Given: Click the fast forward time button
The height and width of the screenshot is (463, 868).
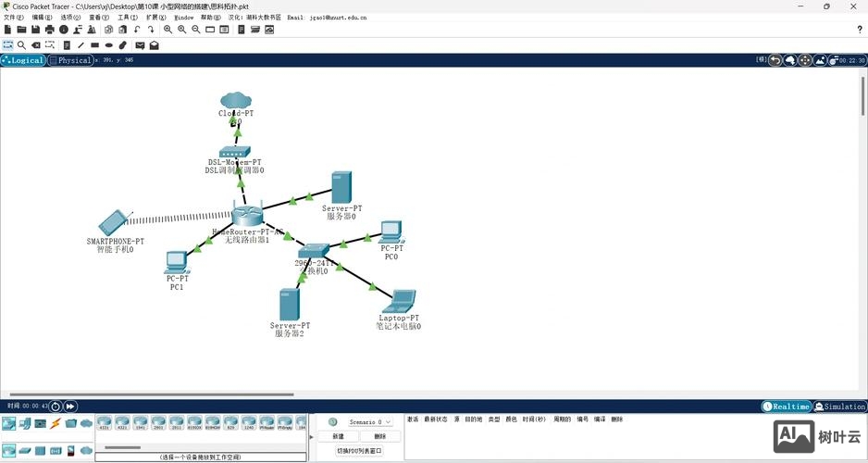Looking at the screenshot, I should tap(71, 406).
